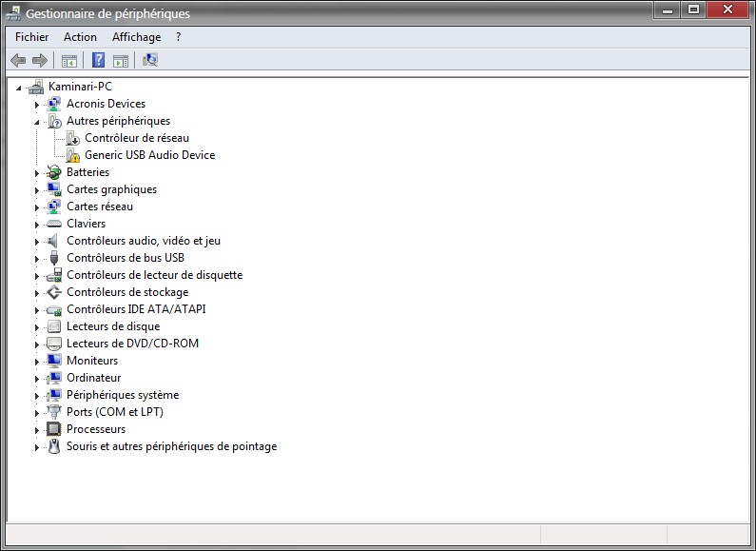Open the ? help menu
Viewport: 756px width, 551px height.
(x=178, y=37)
